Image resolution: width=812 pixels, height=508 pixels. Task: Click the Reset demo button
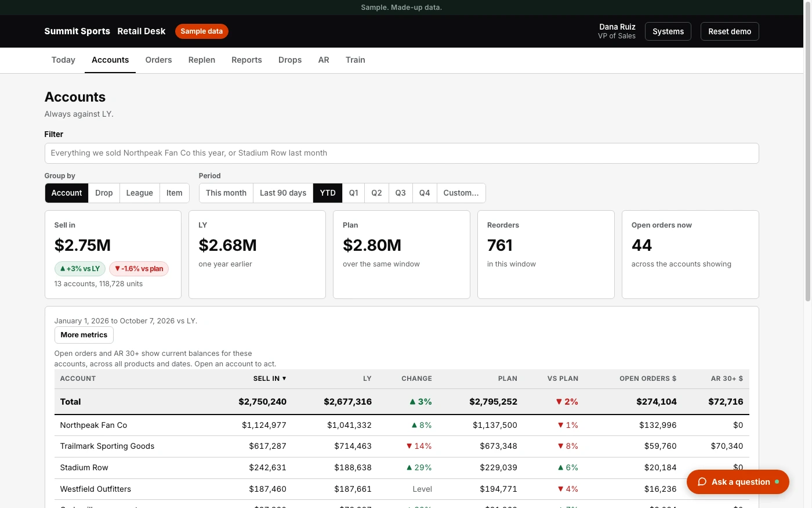click(x=730, y=31)
